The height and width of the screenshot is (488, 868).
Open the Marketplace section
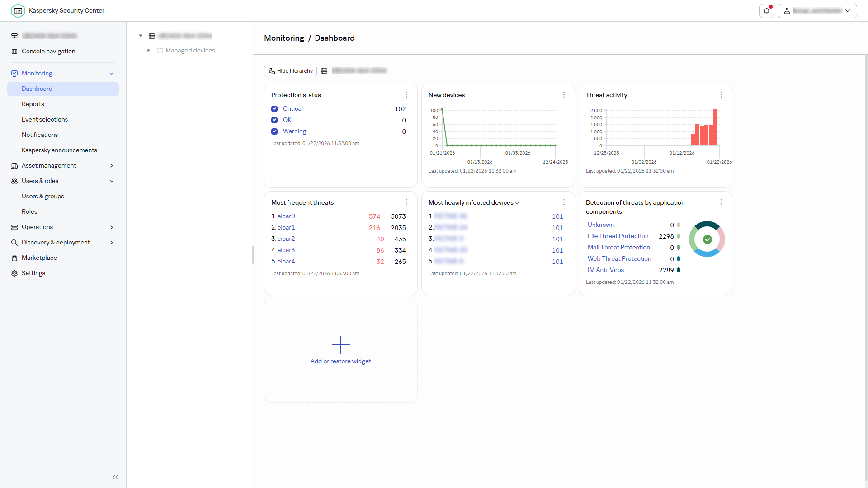point(39,258)
